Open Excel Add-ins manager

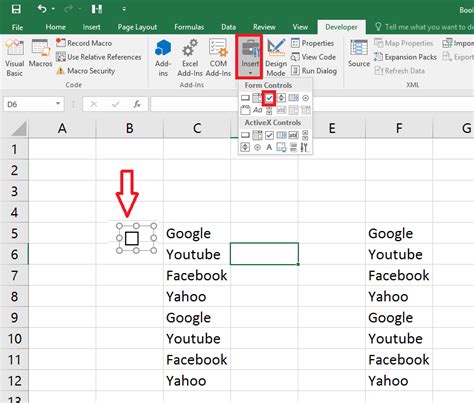[x=190, y=57]
